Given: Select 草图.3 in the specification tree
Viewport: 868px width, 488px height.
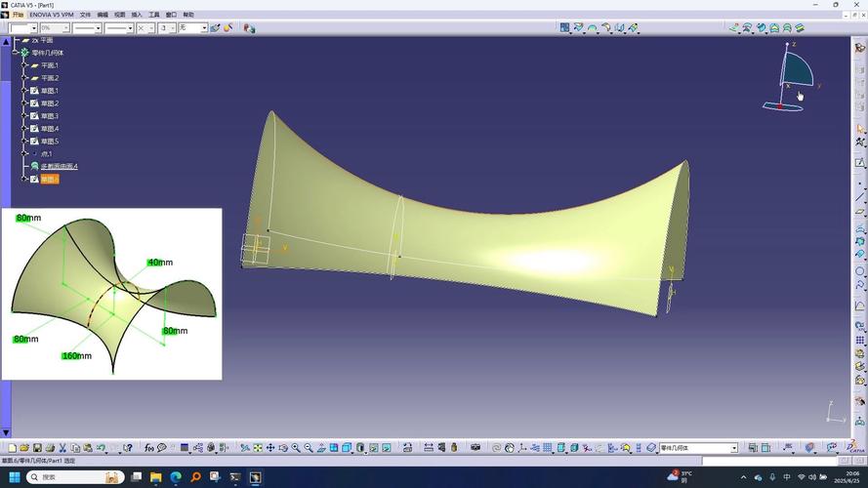Looking at the screenshot, I should pos(49,116).
